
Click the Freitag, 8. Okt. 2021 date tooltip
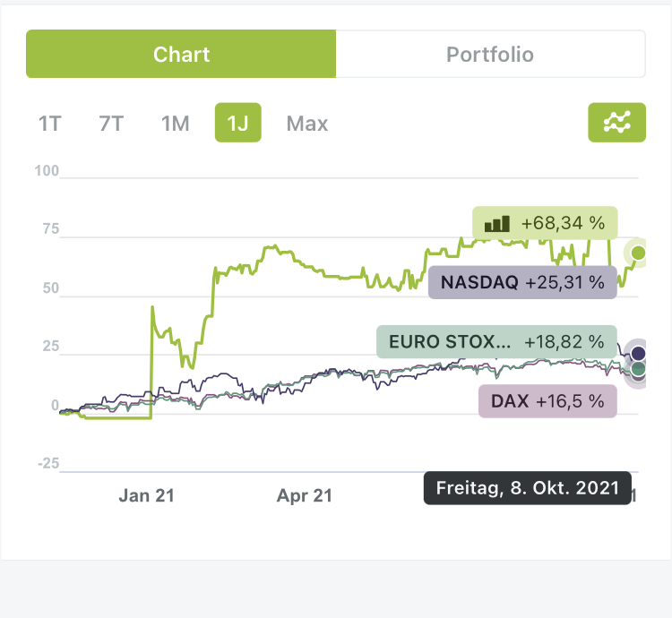[x=528, y=488]
